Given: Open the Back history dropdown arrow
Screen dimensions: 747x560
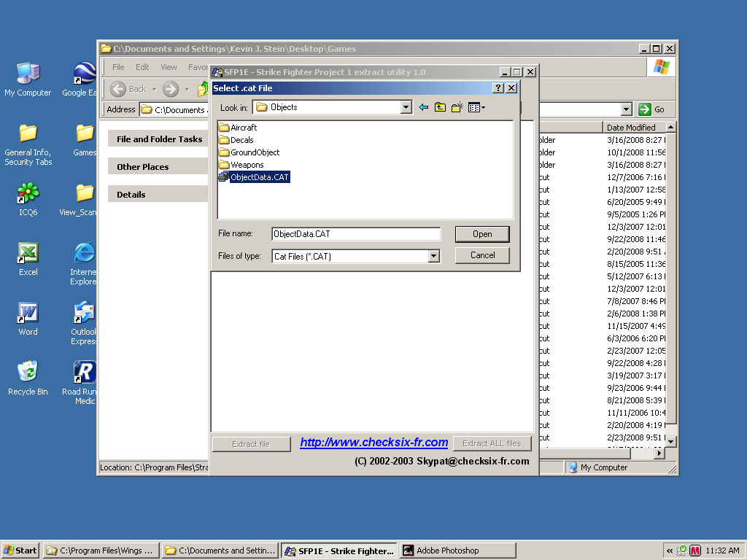Looking at the screenshot, I should [x=154, y=89].
